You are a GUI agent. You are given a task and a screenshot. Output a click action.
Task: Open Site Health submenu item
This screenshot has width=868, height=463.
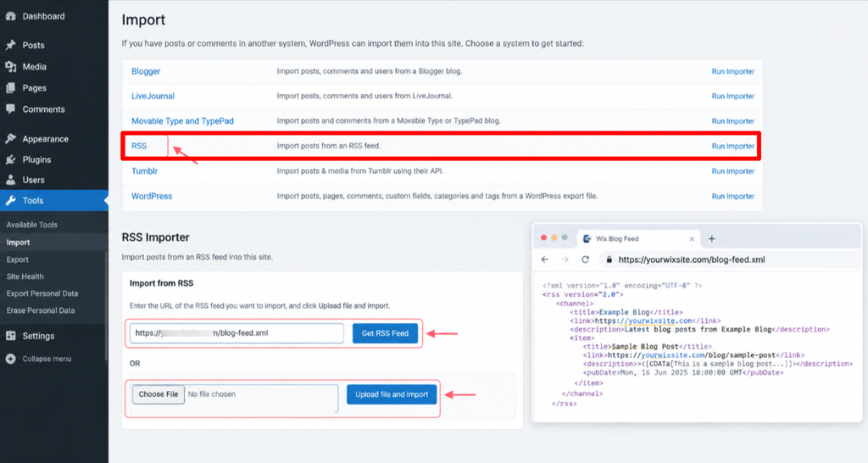25,276
